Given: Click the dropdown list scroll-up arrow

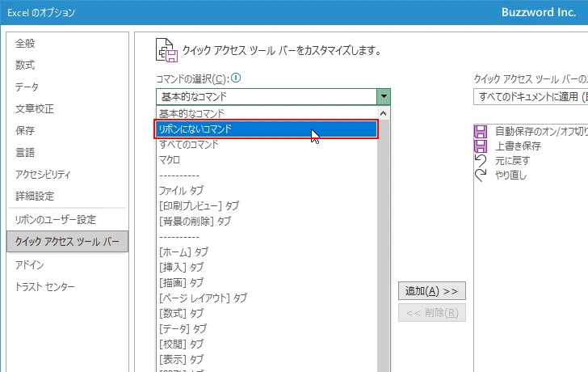Looking at the screenshot, I should [383, 113].
